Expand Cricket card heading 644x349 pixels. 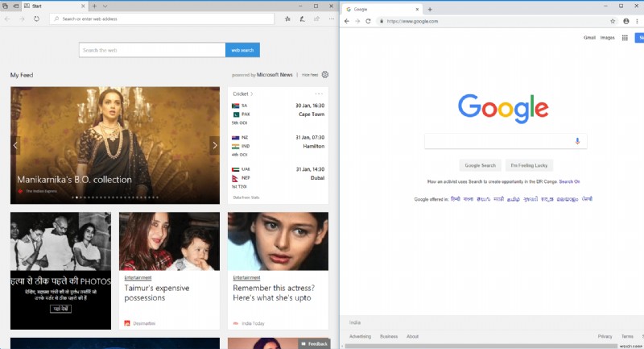[243, 93]
